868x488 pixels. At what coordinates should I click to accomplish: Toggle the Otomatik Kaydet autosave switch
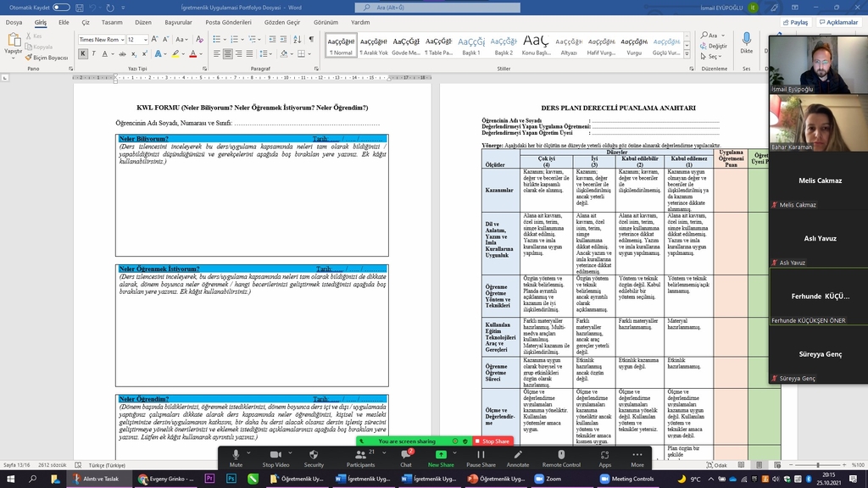click(x=61, y=8)
